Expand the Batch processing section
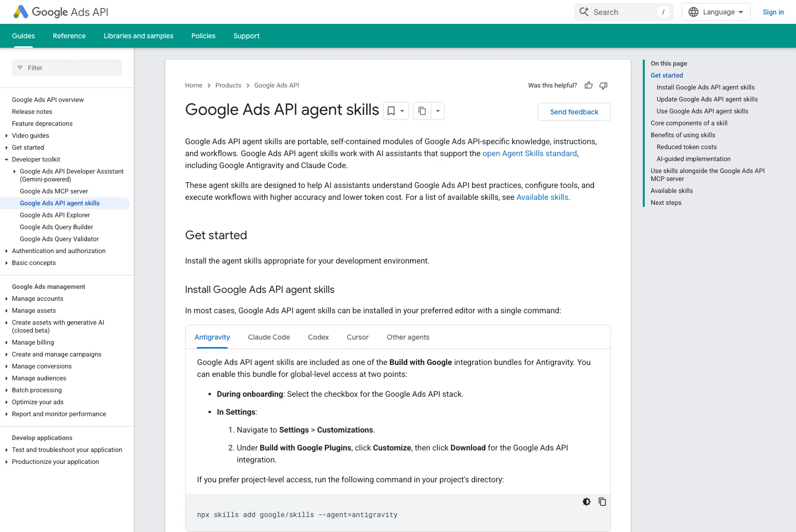Viewport: 796px width, 532px height. pyautogui.click(x=6, y=390)
